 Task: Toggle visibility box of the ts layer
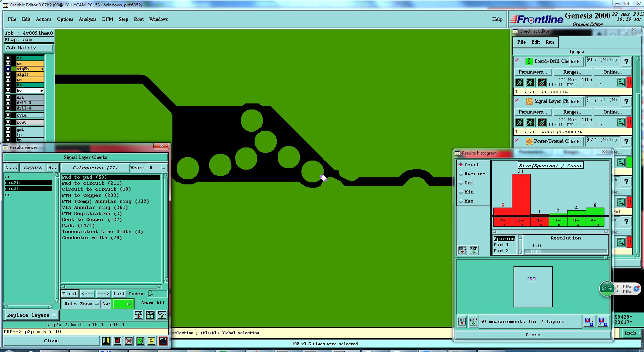(x=8, y=58)
